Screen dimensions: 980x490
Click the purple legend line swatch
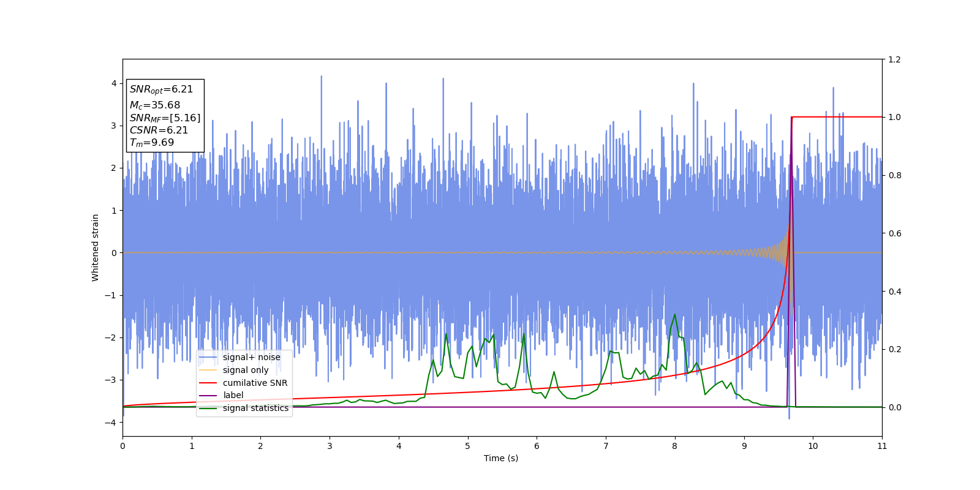click(x=208, y=396)
